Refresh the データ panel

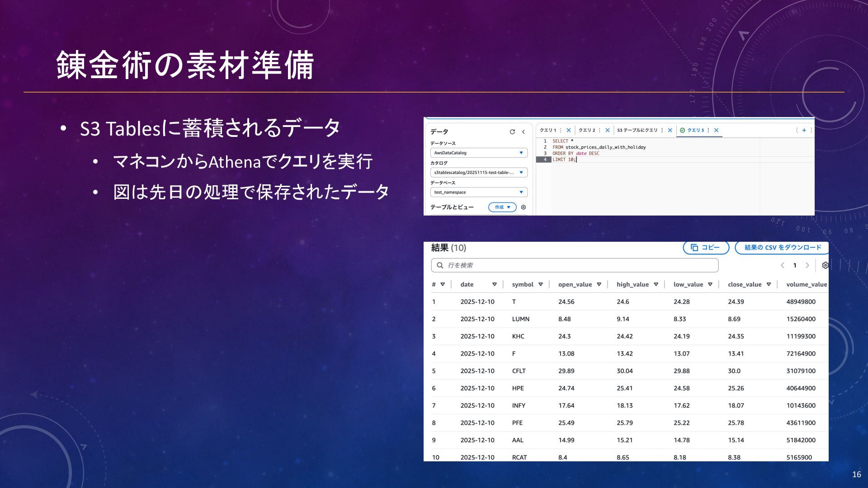(512, 132)
